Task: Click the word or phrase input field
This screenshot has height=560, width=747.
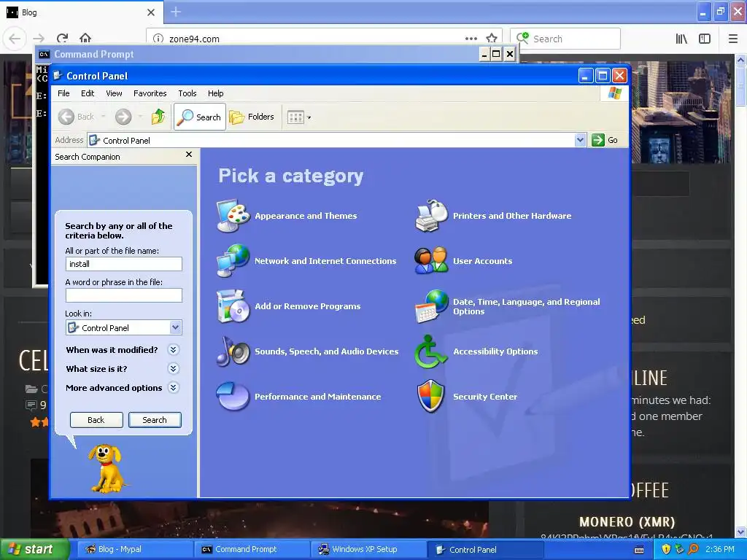Action: point(124,295)
